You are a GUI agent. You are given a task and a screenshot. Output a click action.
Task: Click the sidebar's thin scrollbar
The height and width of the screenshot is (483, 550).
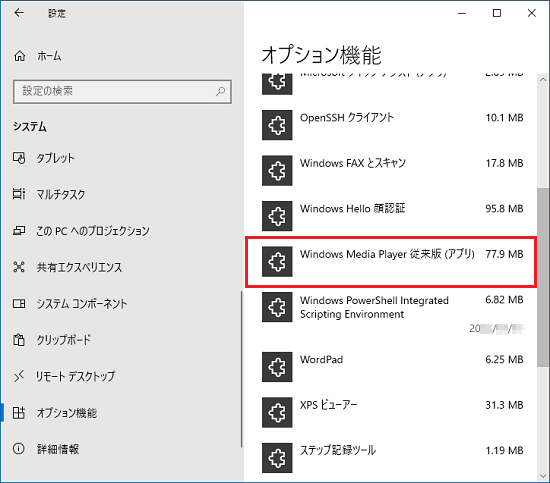(242, 369)
